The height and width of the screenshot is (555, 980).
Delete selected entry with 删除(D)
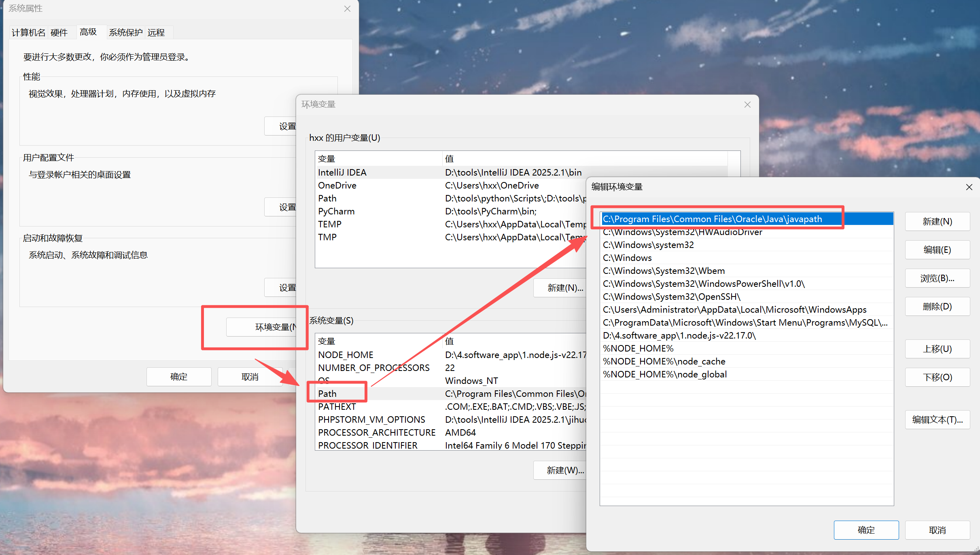click(x=937, y=307)
